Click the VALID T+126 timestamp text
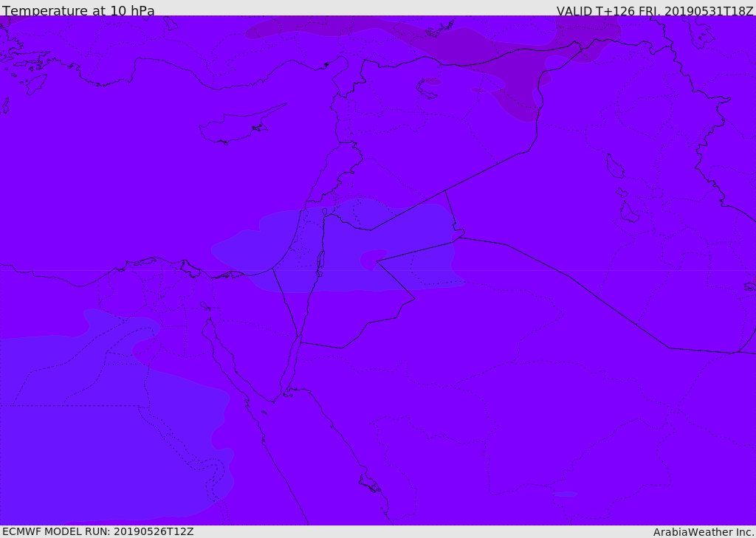The height and width of the screenshot is (538, 756). (x=654, y=11)
